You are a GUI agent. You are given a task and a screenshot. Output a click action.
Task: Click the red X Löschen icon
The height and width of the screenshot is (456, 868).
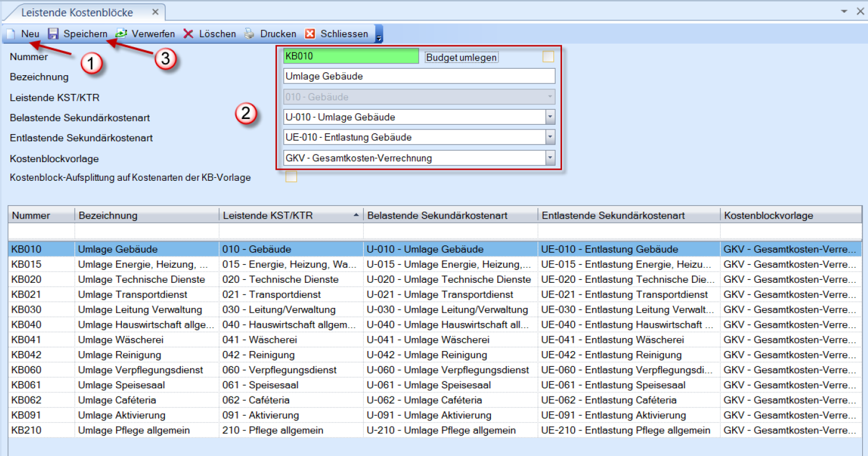pos(188,34)
